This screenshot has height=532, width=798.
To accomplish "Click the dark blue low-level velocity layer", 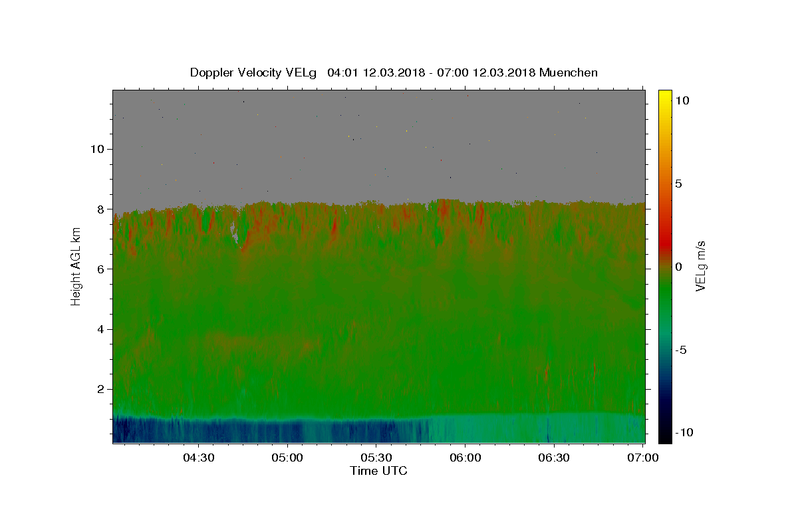I will 266,430.
